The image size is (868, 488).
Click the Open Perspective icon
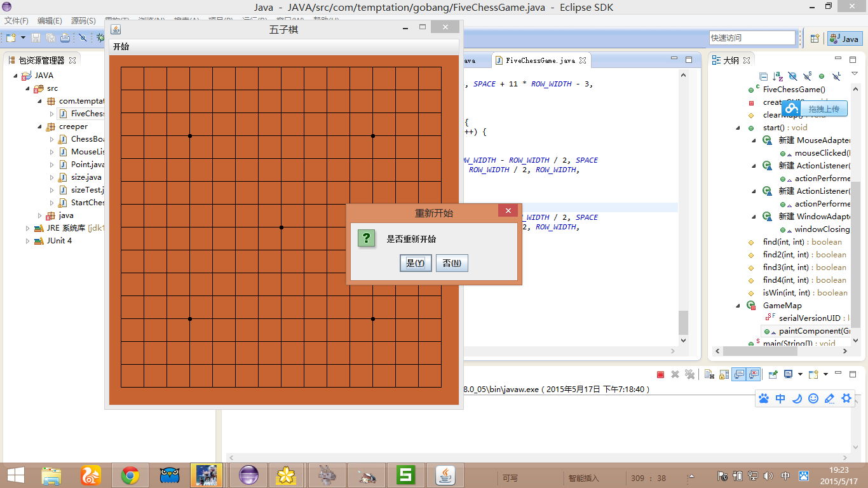[x=815, y=39]
